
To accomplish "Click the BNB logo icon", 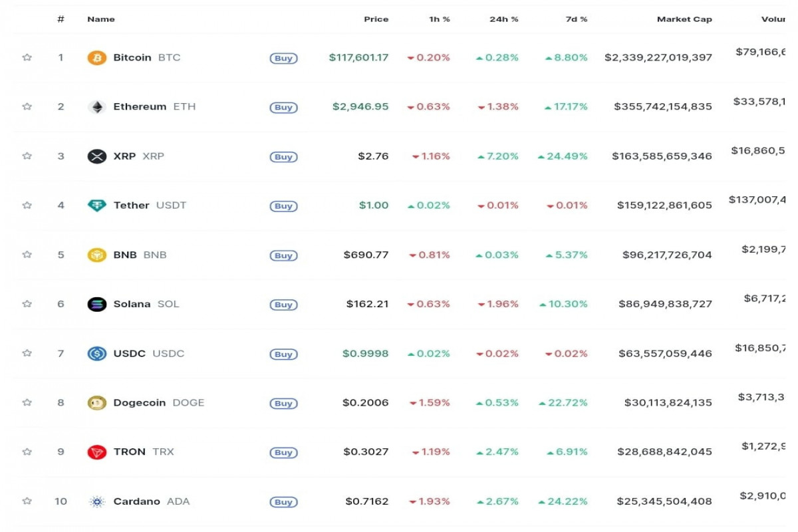I will point(96,255).
